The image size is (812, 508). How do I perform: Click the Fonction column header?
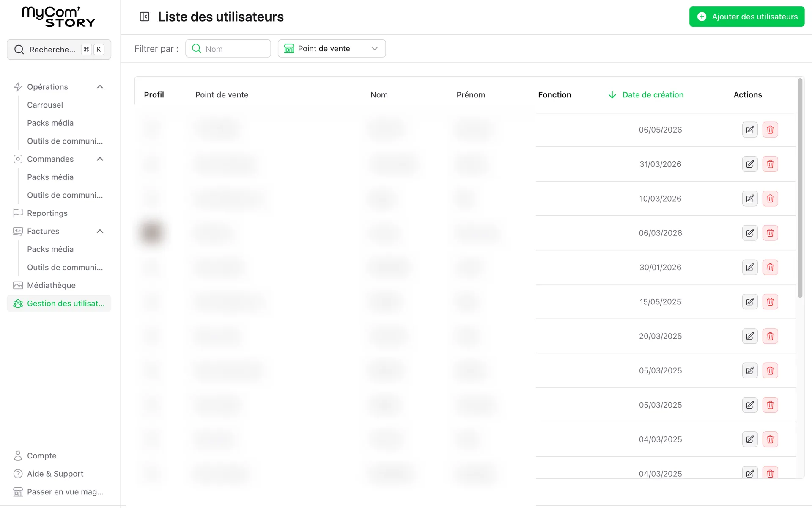[x=554, y=95]
